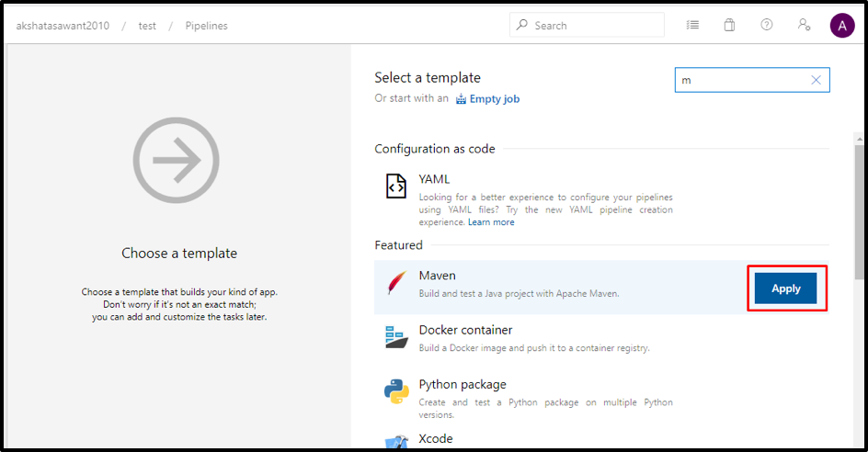Open the Learn more link under YAML
Screen dimensions: 868x452
click(491, 222)
